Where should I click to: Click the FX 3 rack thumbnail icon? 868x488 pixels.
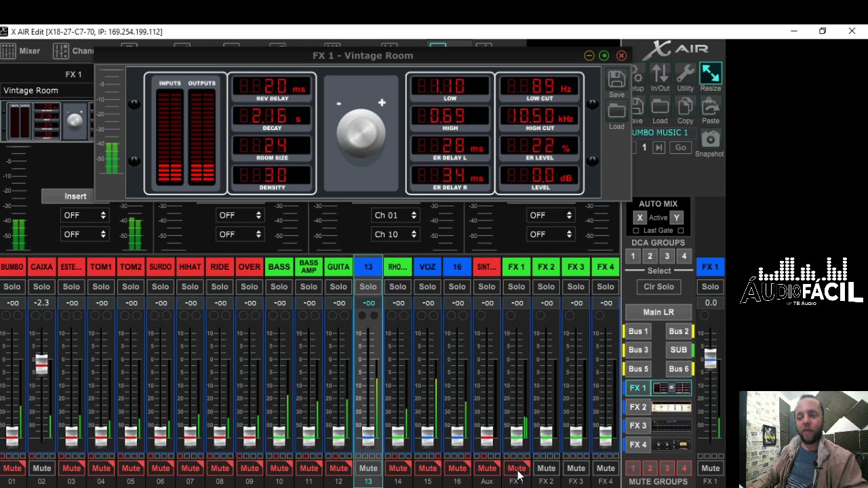coord(671,426)
